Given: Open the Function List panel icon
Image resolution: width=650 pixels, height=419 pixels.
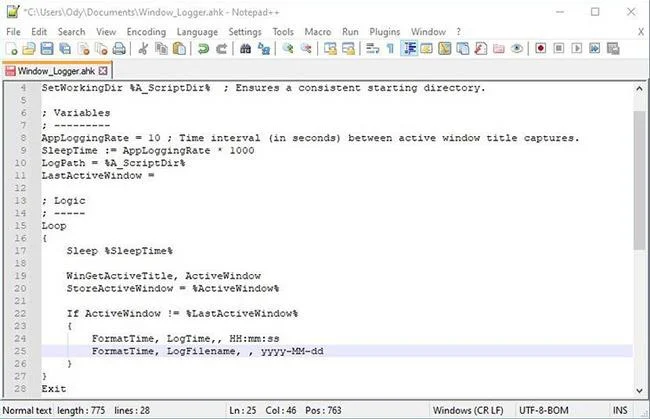Looking at the screenshot, I should pos(480,49).
